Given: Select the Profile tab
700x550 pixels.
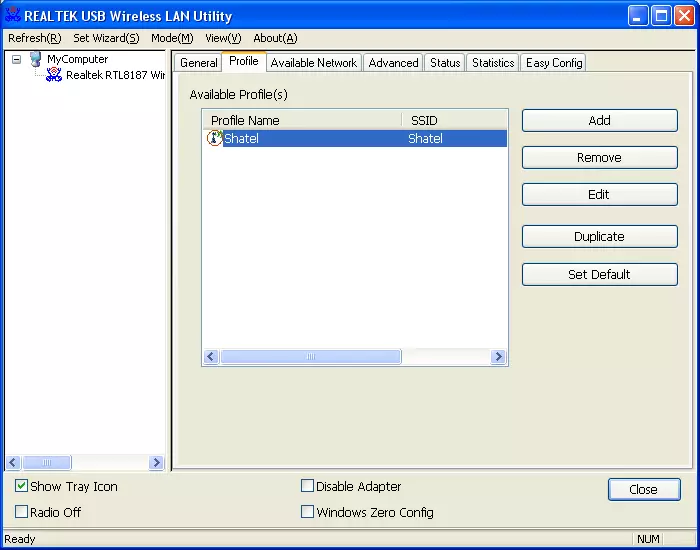Looking at the screenshot, I should point(244,61).
